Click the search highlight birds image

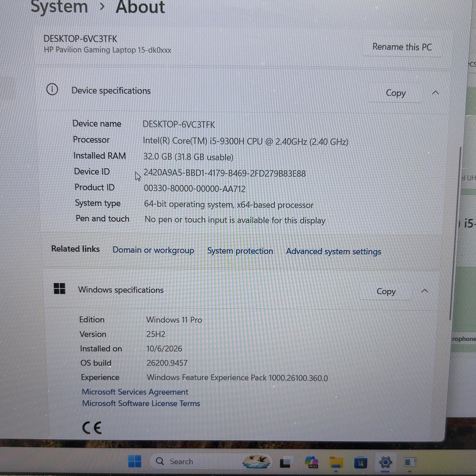pos(256,461)
